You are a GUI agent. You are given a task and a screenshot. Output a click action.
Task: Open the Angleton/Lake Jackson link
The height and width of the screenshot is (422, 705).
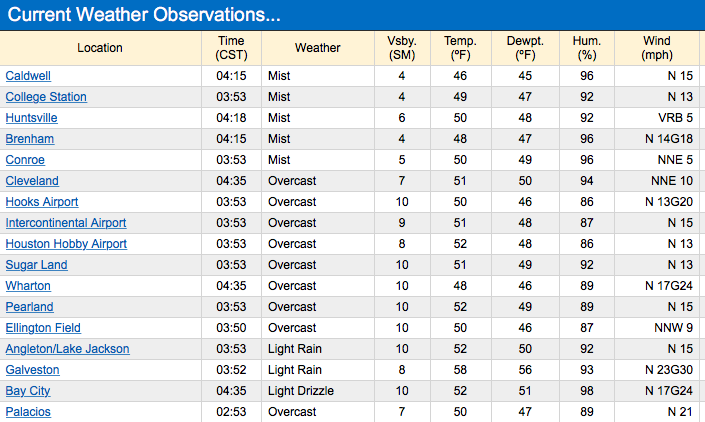pos(67,349)
